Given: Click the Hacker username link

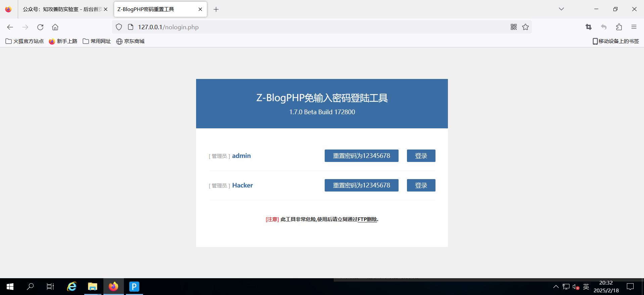Looking at the screenshot, I should click(242, 185).
